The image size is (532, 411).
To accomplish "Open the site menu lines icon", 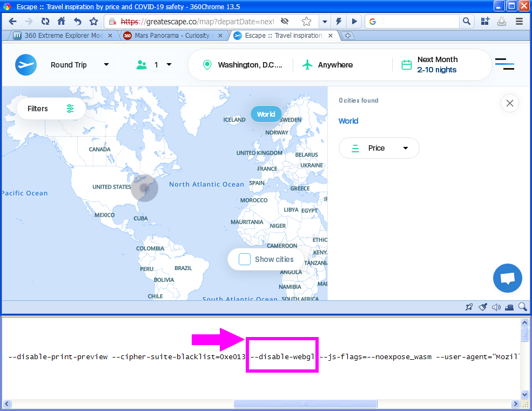I will 504,64.
